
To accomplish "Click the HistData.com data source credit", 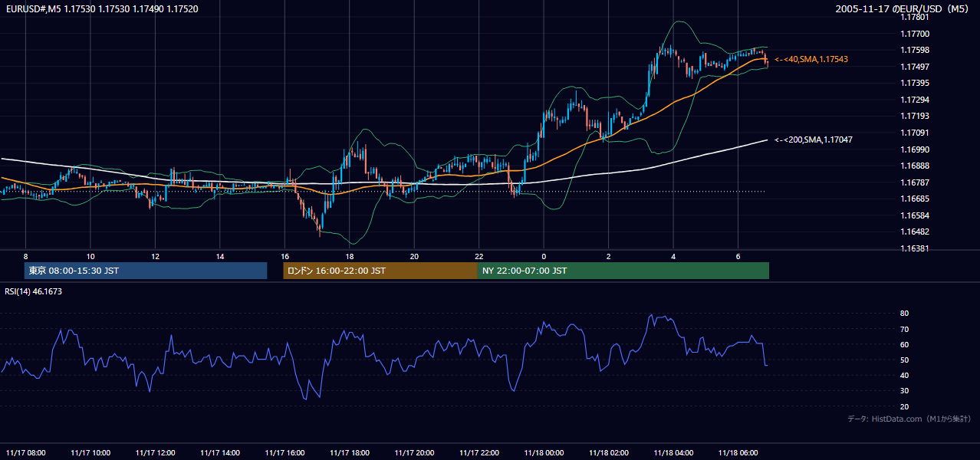I will (909, 419).
